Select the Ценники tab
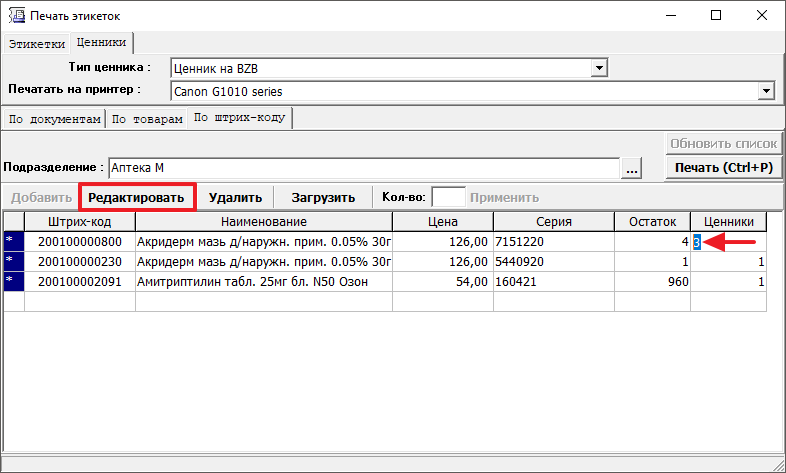The width and height of the screenshot is (786, 473). click(x=102, y=43)
